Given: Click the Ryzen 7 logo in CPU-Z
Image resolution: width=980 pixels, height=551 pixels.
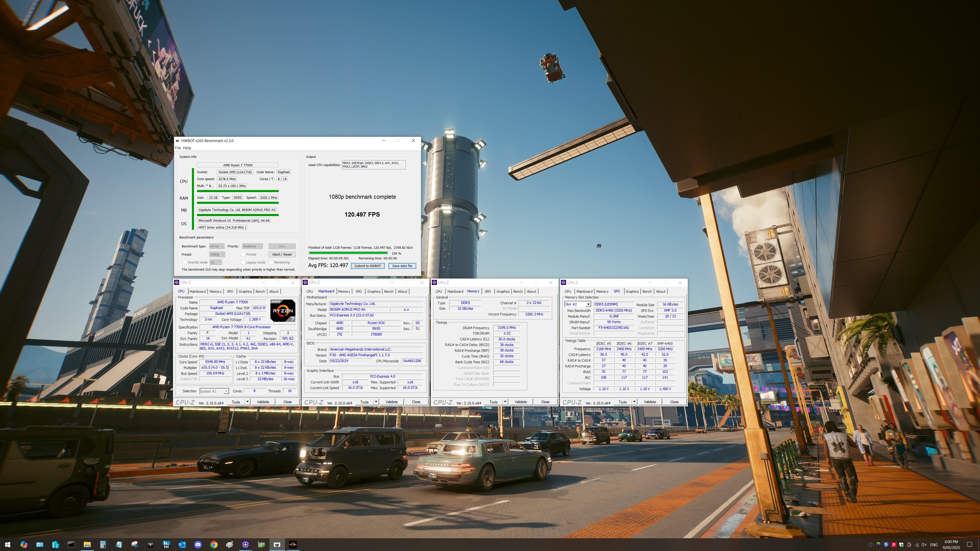Looking at the screenshot, I should pyautogui.click(x=283, y=310).
